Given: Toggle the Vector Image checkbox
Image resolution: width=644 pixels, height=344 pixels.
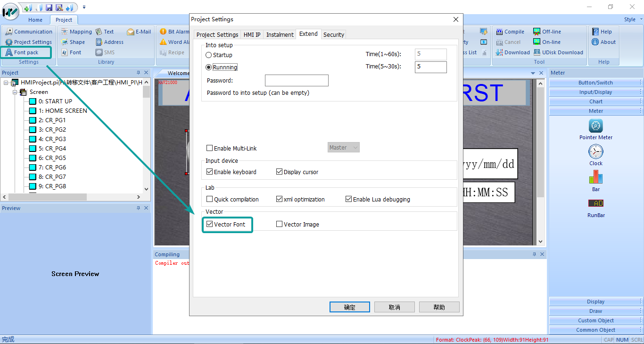Looking at the screenshot, I should click(x=280, y=224).
